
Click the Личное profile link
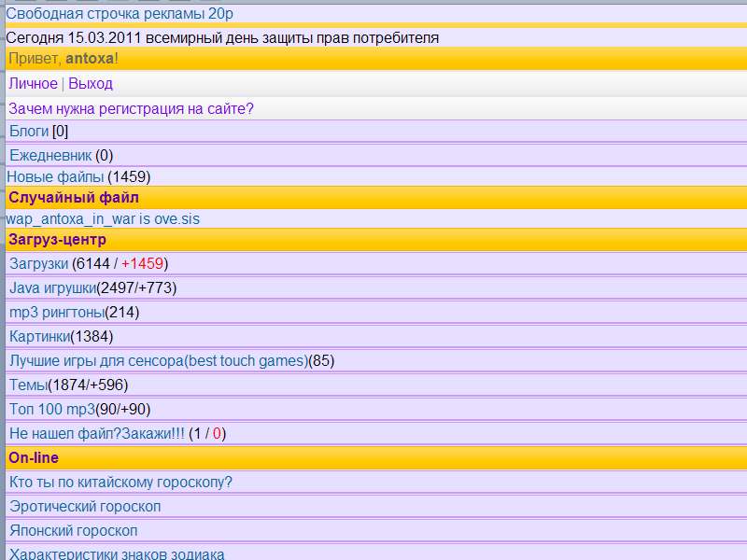pyautogui.click(x=33, y=84)
